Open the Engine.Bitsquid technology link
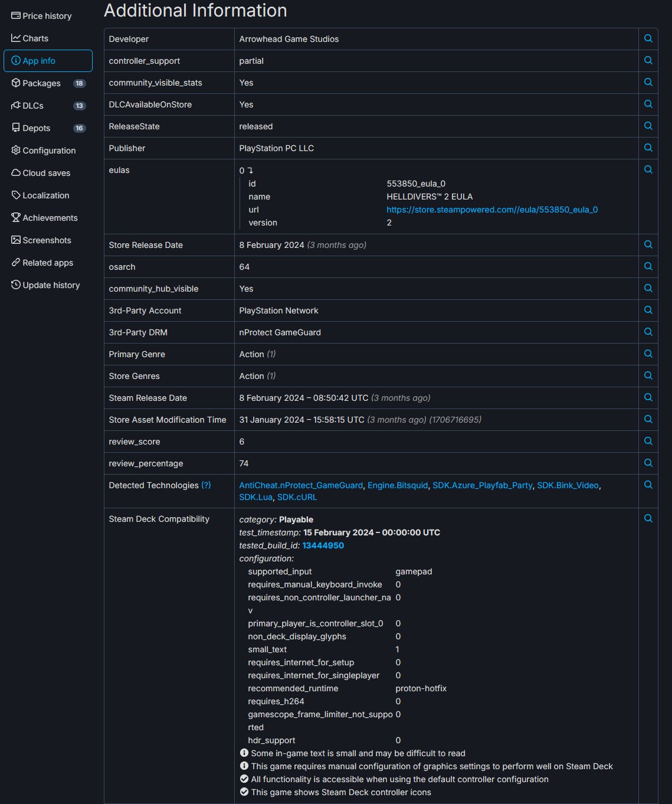 tap(398, 485)
